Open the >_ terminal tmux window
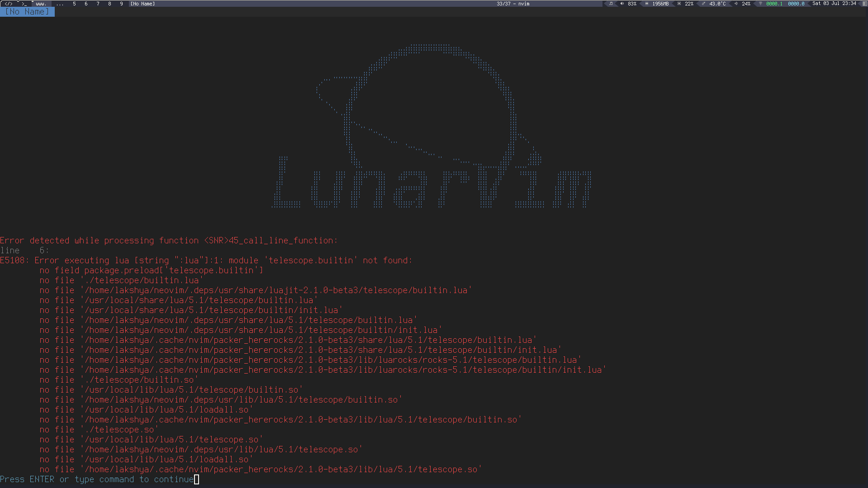This screenshot has height=488, width=868. click(x=24, y=4)
